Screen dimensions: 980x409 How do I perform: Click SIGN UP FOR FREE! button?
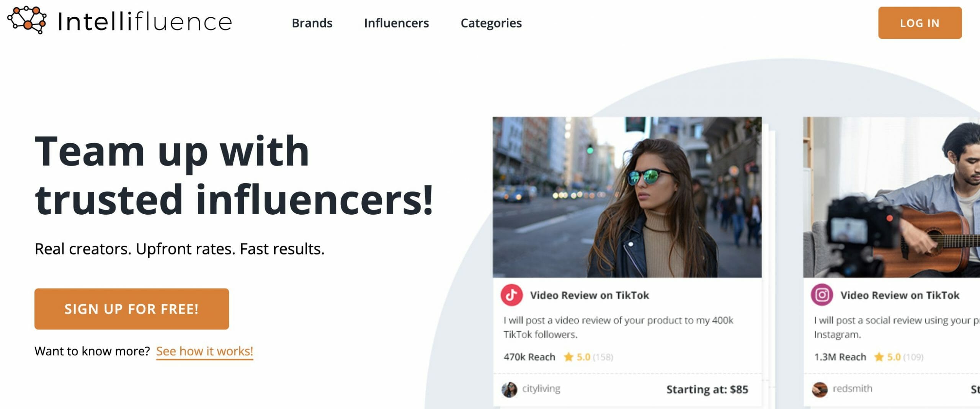click(x=132, y=309)
